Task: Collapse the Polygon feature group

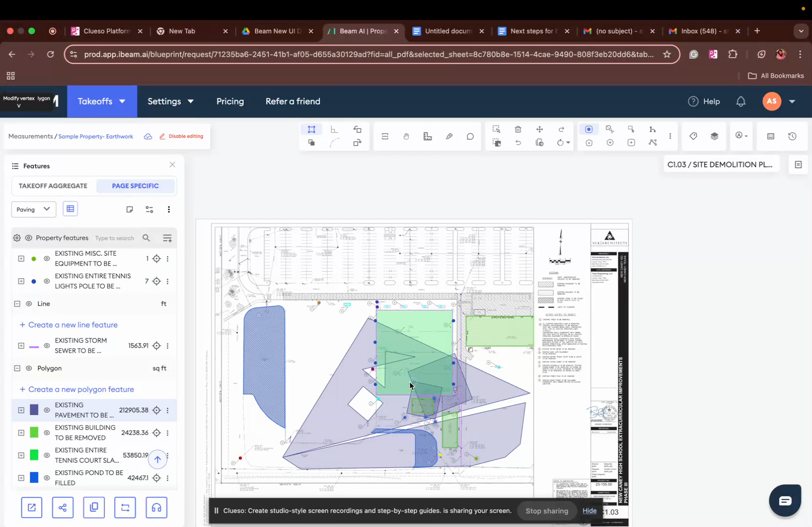Action: pyautogui.click(x=17, y=368)
